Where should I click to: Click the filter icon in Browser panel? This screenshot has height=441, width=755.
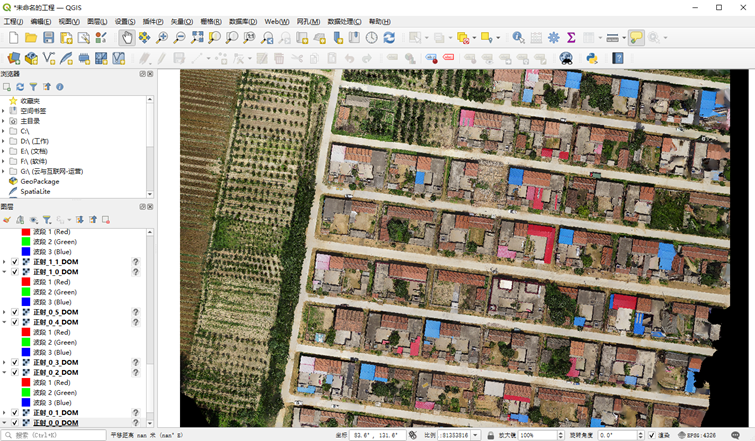point(33,87)
